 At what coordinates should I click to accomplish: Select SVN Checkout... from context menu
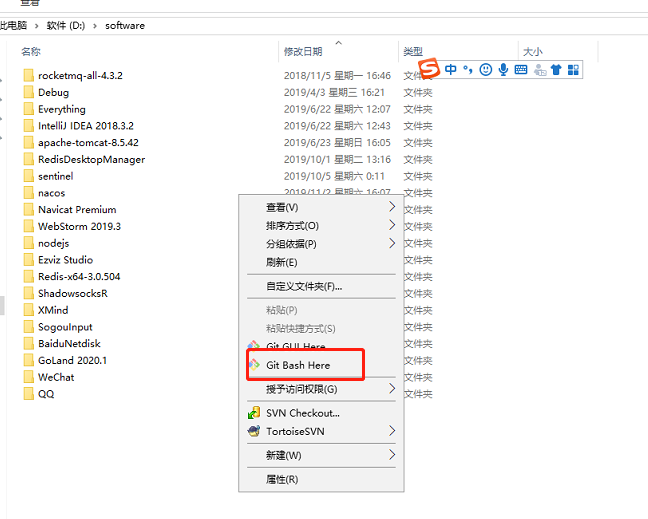coord(302,412)
